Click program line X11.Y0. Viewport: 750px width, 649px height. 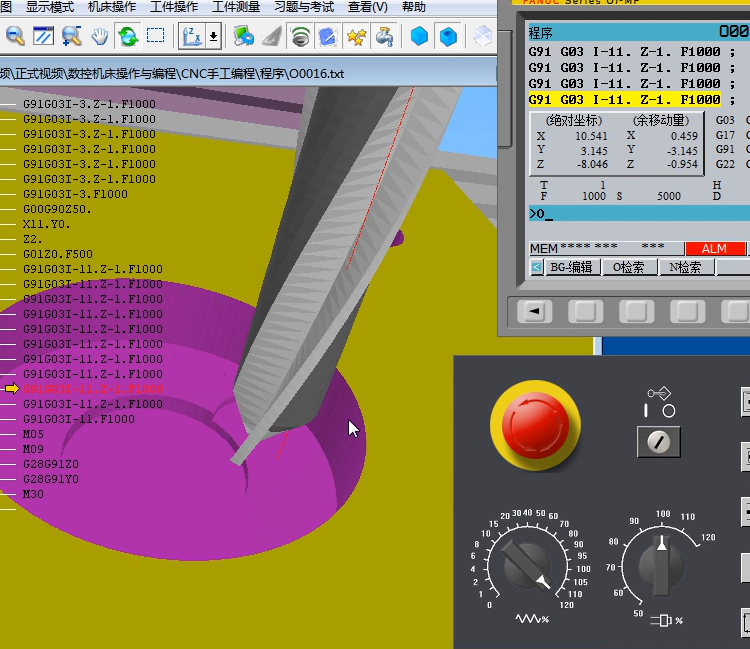coord(46,224)
